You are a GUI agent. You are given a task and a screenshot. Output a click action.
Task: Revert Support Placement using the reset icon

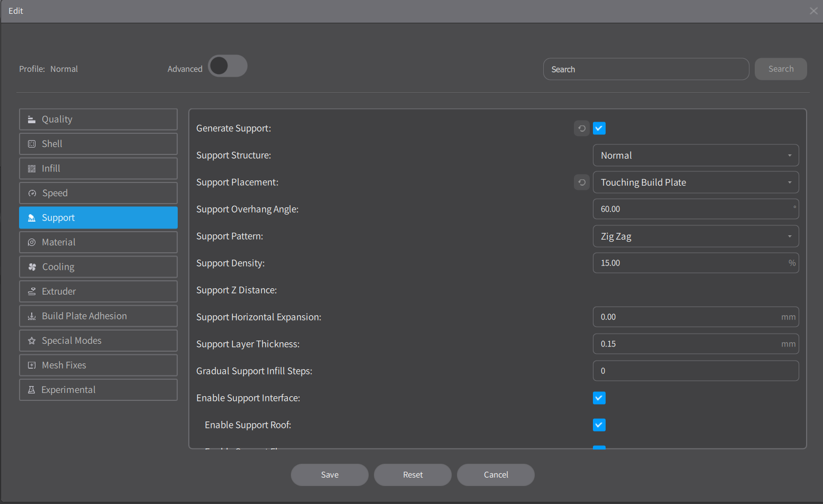coord(582,182)
